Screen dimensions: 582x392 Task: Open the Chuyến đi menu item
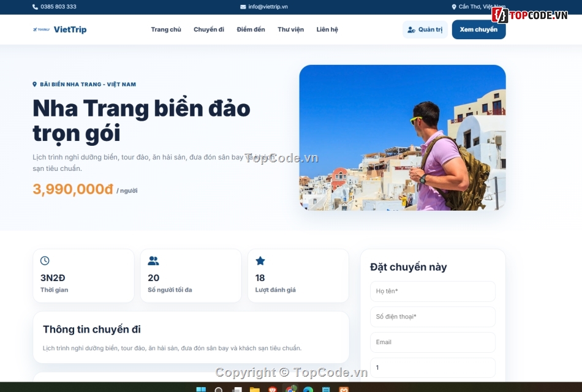pos(208,29)
